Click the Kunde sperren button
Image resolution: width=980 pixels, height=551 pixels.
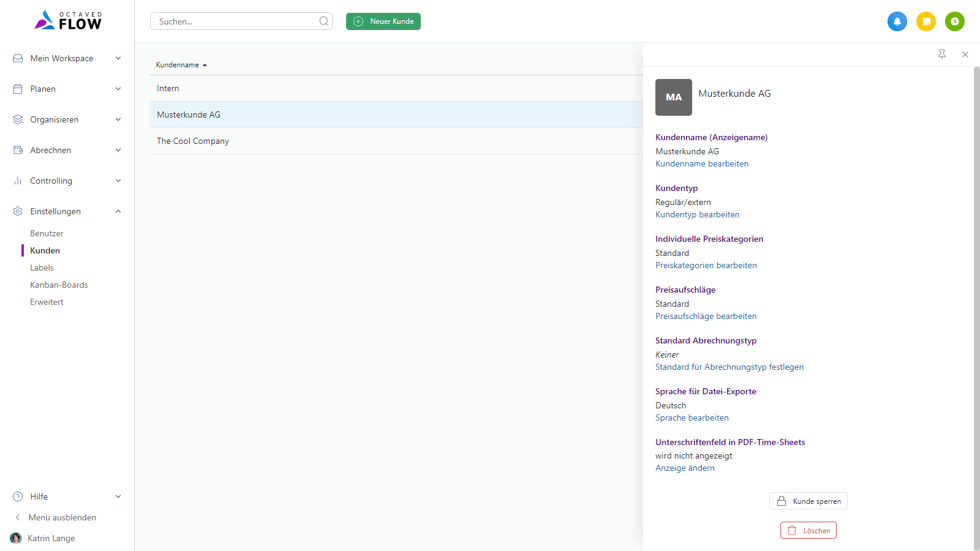[808, 501]
